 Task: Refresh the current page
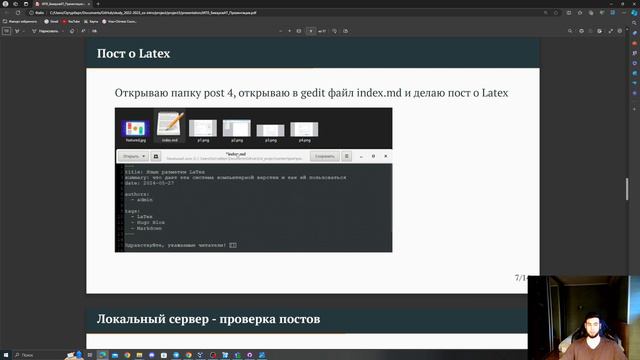point(18,13)
